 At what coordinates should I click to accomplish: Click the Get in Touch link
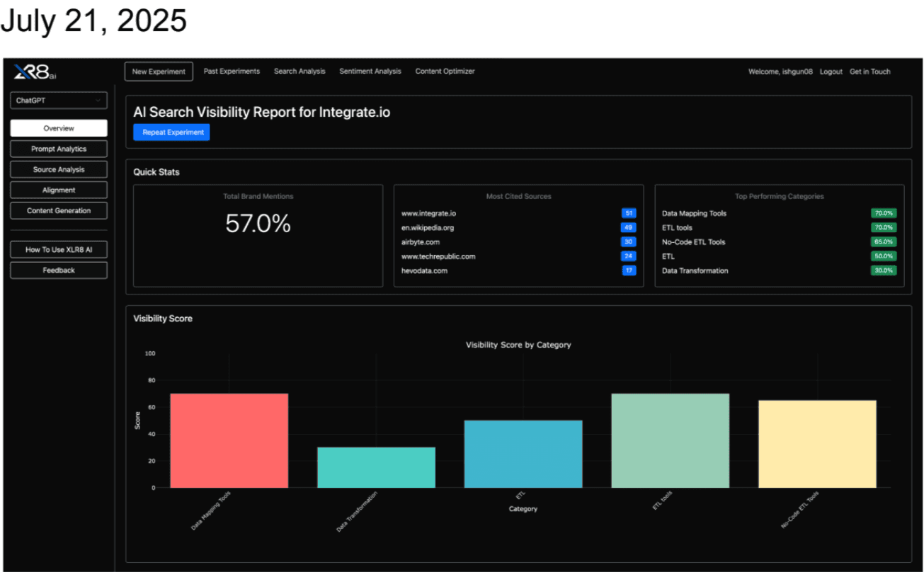(869, 72)
